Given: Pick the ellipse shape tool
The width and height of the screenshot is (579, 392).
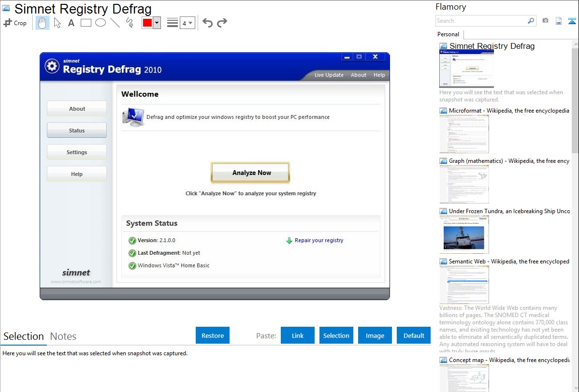Looking at the screenshot, I should tap(100, 23).
